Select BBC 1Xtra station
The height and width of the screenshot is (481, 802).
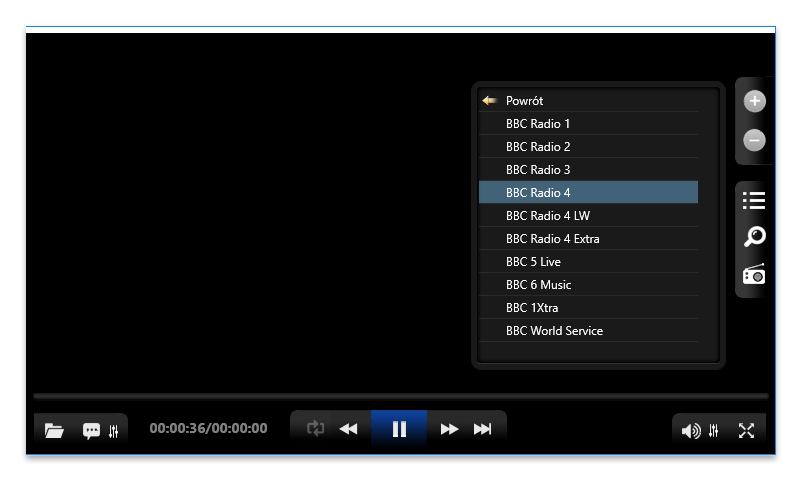[x=588, y=308]
